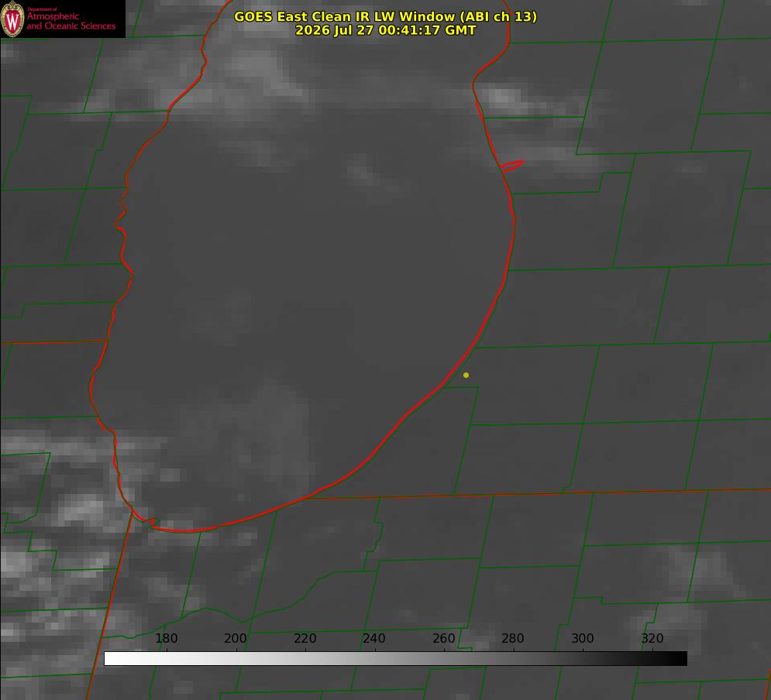The image size is (771, 700).
Task: Select the small red looped inlet on east shoreline
Action: point(511,166)
